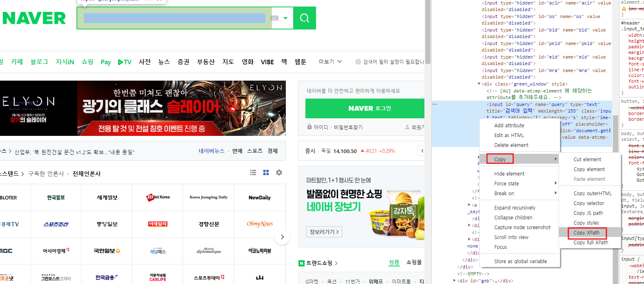Collapse the div green_window DOM node
644x284 pixels.
pos(479,84)
